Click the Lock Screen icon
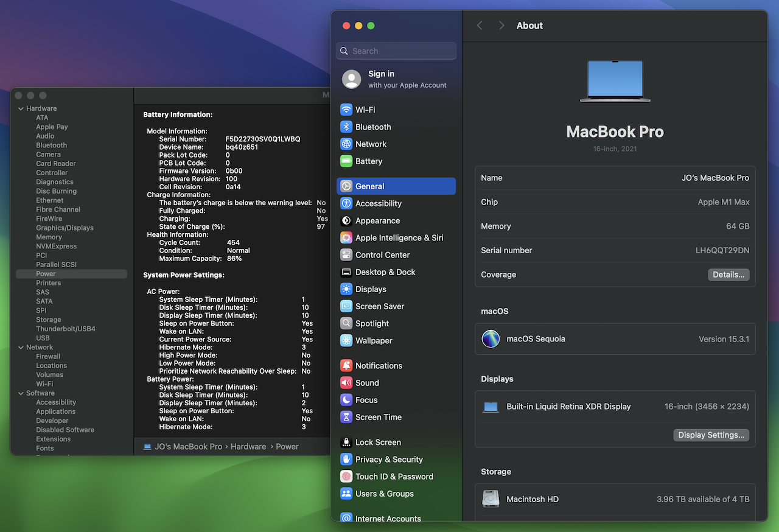 346,442
